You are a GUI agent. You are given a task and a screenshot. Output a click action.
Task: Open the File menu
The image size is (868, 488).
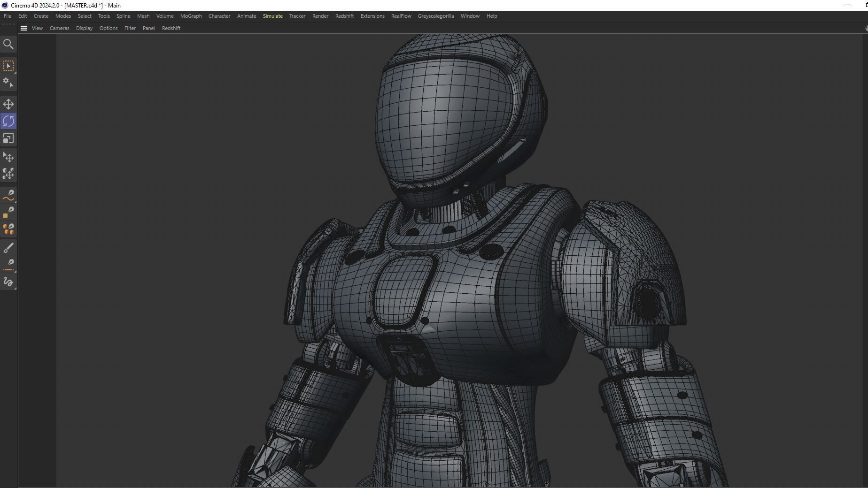(8, 16)
